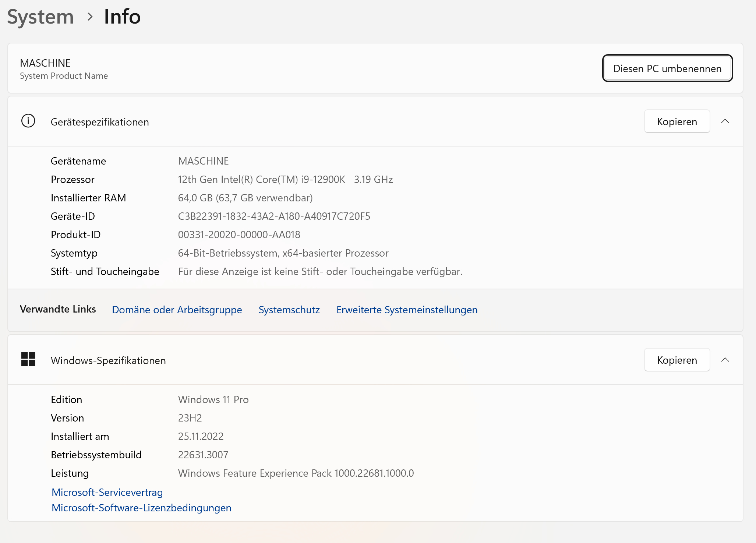Click Diesen PC umbenennen button
This screenshot has width=756, height=543.
pos(667,68)
